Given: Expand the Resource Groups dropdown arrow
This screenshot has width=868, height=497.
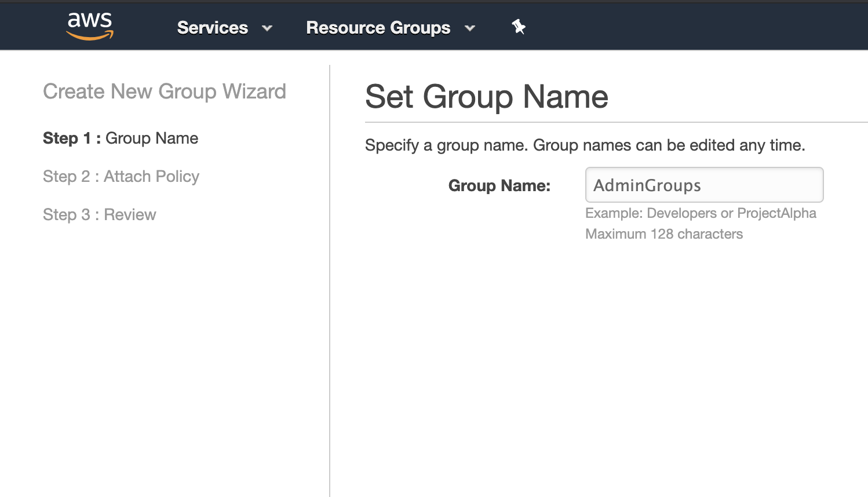Looking at the screenshot, I should click(470, 28).
